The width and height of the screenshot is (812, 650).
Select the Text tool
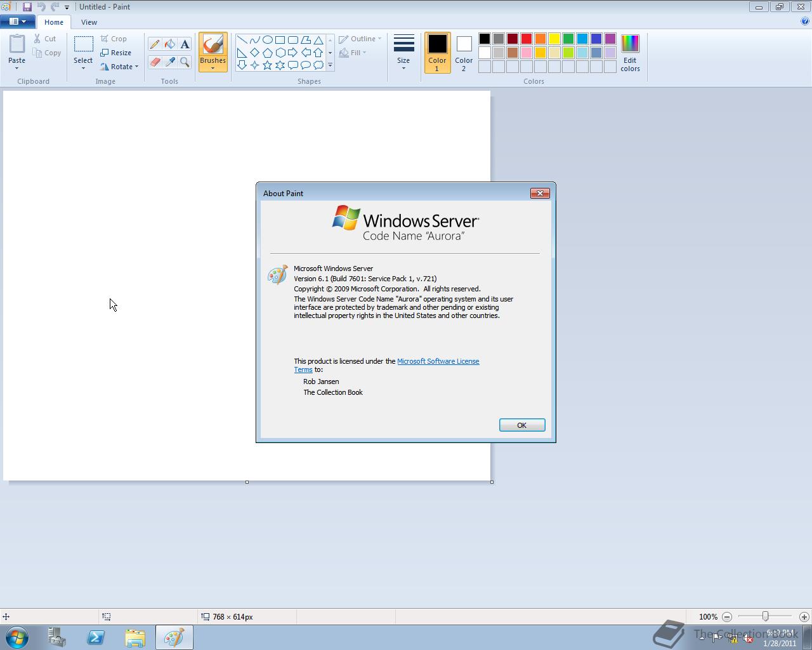pos(185,44)
